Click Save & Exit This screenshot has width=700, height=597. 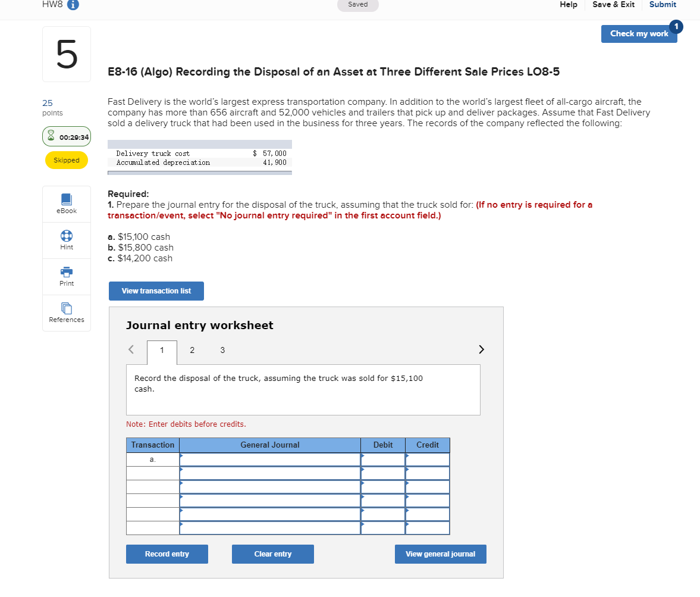[613, 5]
